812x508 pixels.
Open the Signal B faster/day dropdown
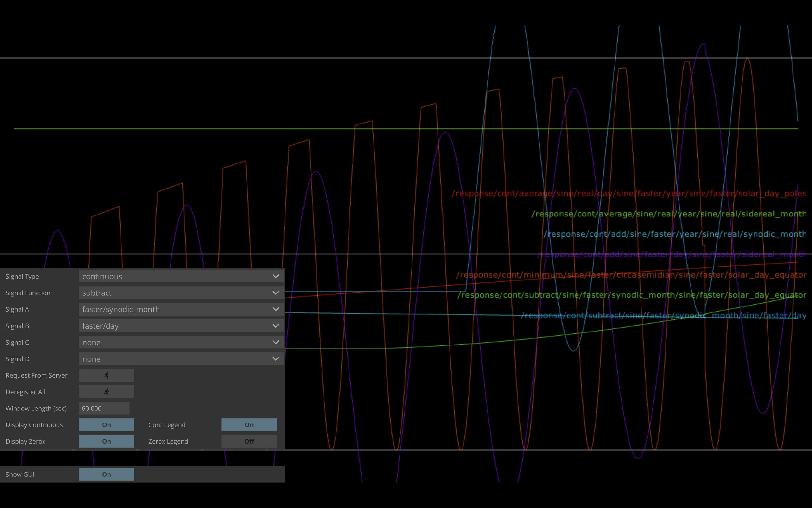(181, 326)
